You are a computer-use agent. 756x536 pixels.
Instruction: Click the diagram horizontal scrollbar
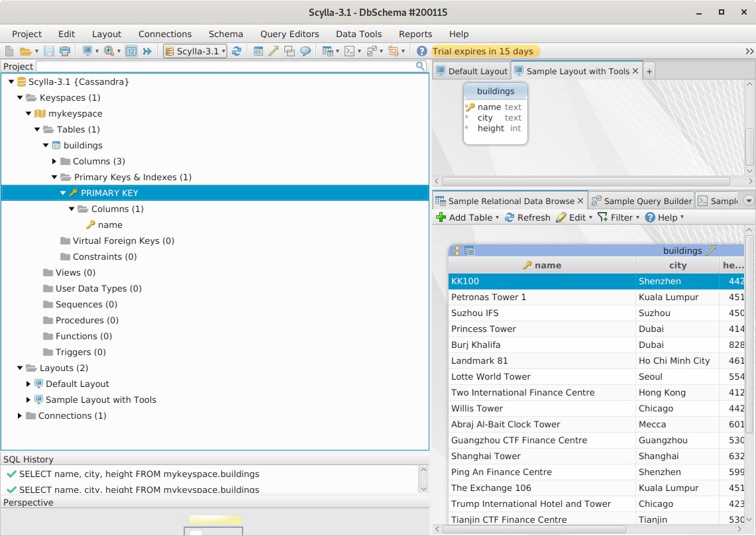[x=586, y=182]
